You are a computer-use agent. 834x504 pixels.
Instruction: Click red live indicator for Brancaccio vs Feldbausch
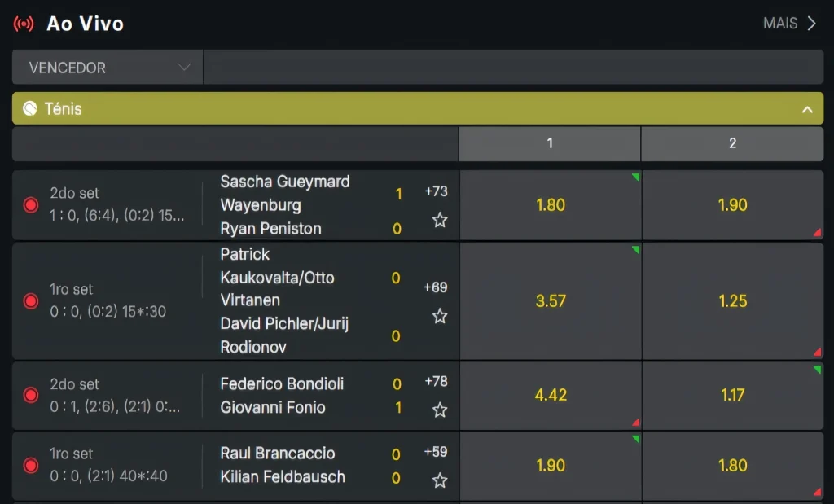(x=31, y=466)
